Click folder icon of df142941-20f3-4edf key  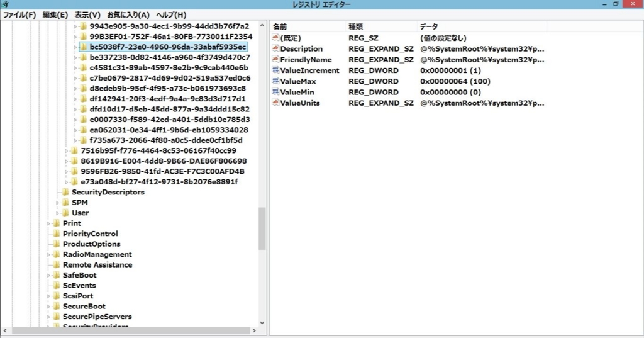tap(84, 99)
